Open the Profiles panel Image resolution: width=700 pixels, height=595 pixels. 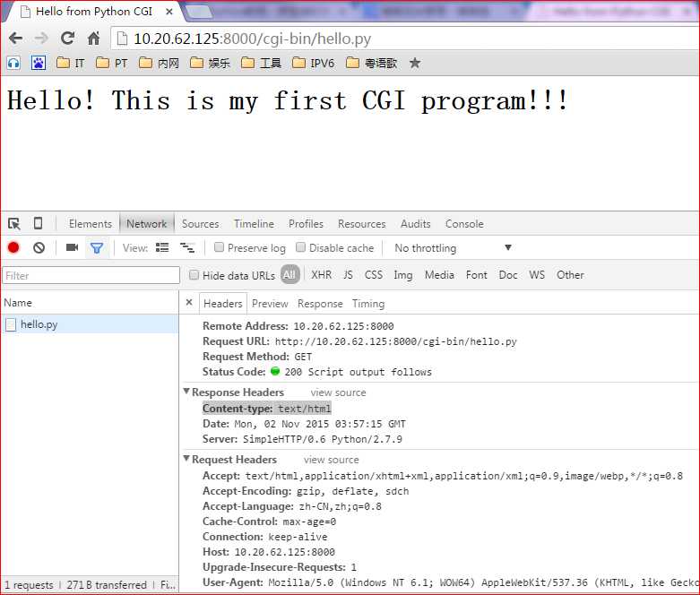pyautogui.click(x=306, y=224)
